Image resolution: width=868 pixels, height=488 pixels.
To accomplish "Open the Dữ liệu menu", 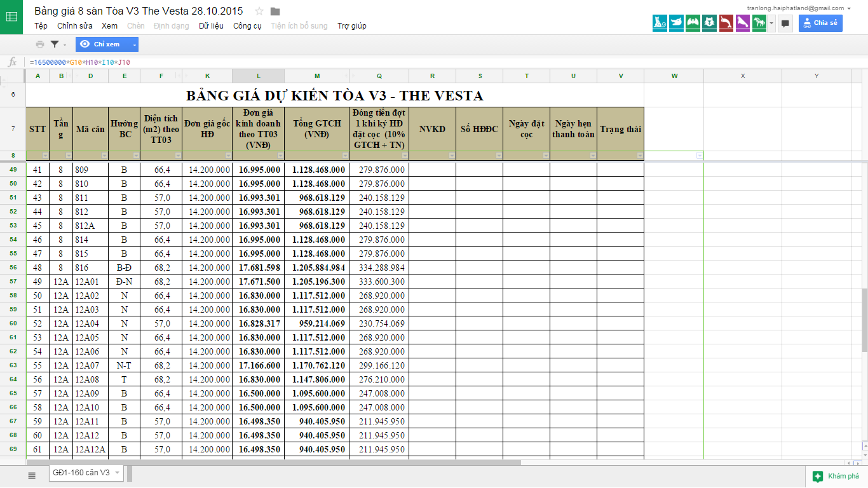I will tap(211, 26).
